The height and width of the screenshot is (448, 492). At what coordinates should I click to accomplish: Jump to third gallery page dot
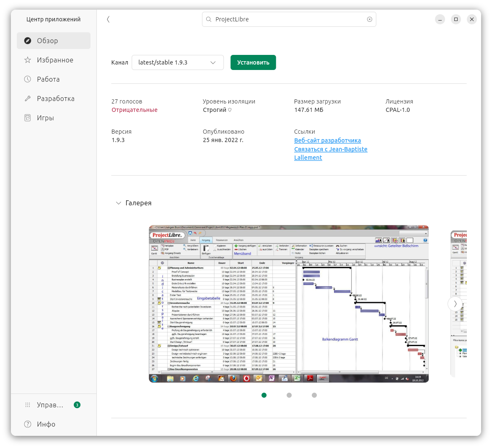[x=314, y=395]
